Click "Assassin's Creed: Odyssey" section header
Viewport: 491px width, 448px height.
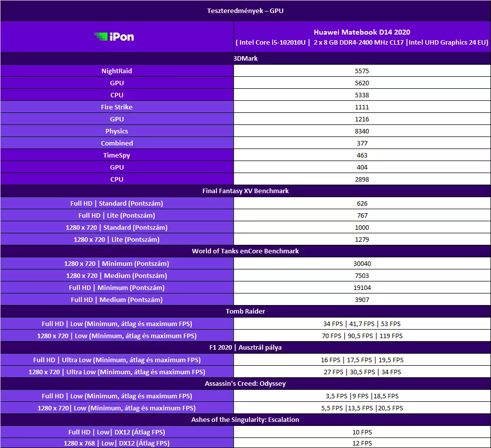[245, 384]
